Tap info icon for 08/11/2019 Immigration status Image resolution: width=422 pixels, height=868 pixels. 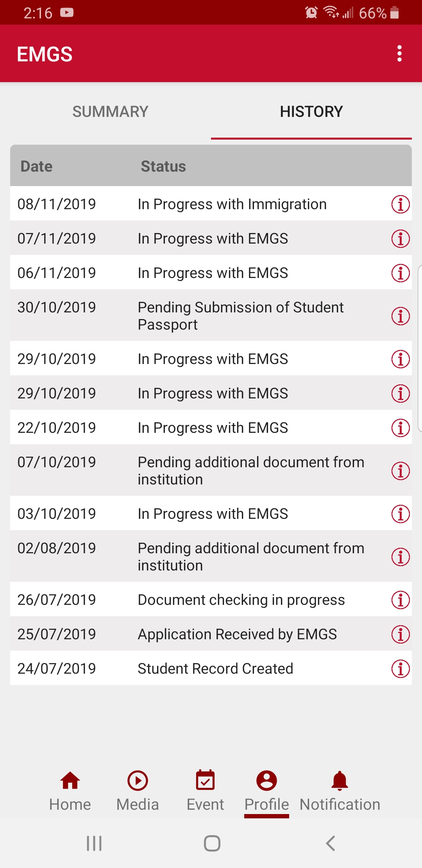point(401,204)
